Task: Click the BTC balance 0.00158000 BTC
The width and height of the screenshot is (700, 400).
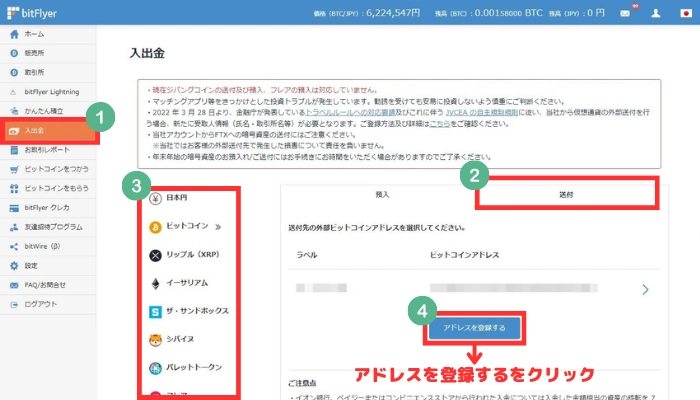Action: pyautogui.click(x=489, y=13)
